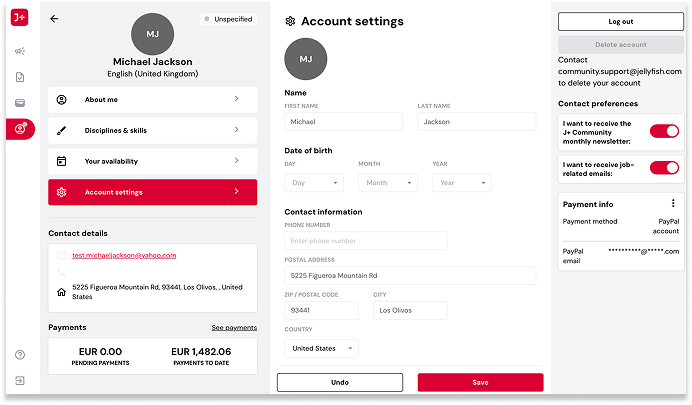Open the Your availability menu item
The height and width of the screenshot is (405, 692).
pos(153,161)
